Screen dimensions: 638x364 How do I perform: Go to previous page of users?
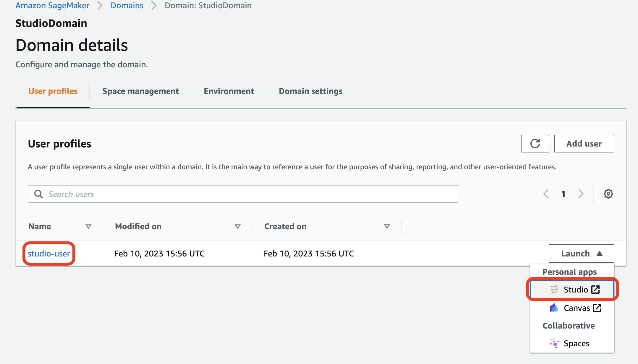pos(546,194)
